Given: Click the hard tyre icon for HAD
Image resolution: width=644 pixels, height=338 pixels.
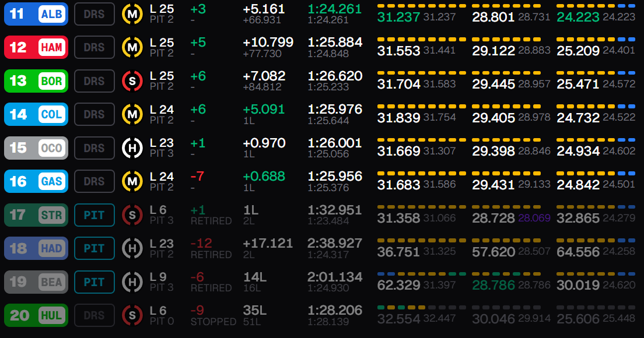Looking at the screenshot, I should coord(132,249).
